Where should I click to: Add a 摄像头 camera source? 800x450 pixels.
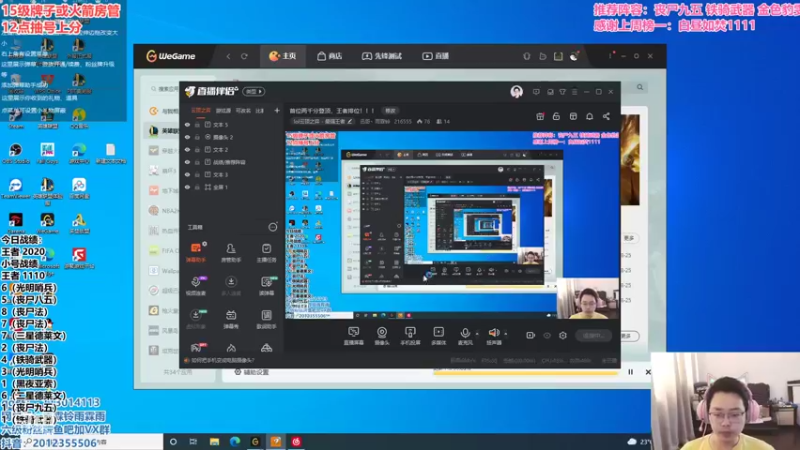pyautogui.click(x=382, y=336)
